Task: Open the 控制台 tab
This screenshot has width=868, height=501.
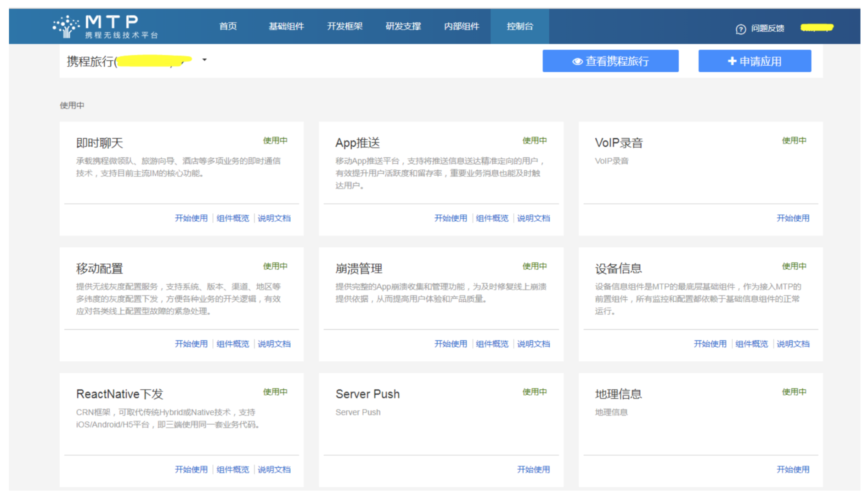Action: pyautogui.click(x=519, y=26)
